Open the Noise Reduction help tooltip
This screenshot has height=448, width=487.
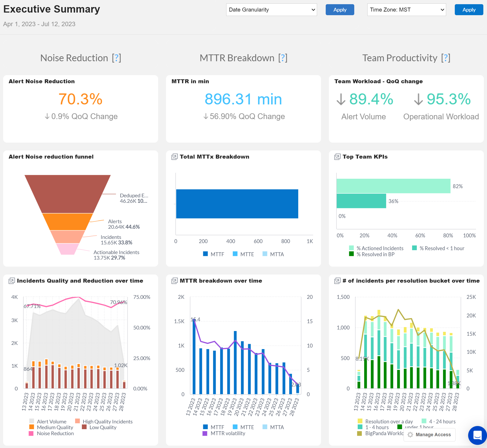[x=116, y=58]
